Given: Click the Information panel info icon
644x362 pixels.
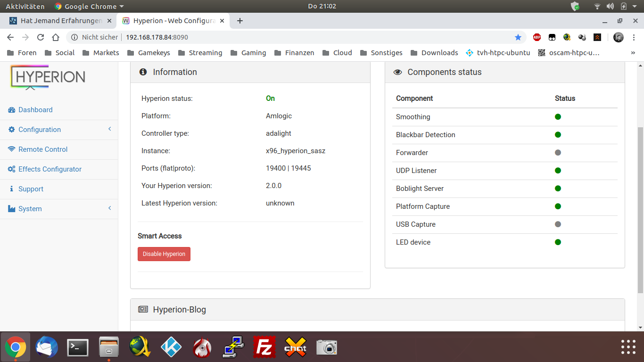Looking at the screenshot, I should coord(143,72).
